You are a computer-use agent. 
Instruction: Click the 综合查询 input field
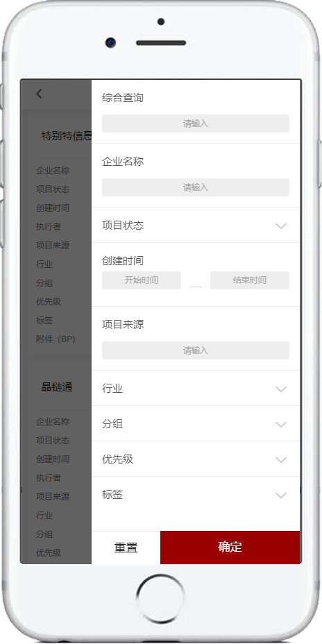[196, 124]
